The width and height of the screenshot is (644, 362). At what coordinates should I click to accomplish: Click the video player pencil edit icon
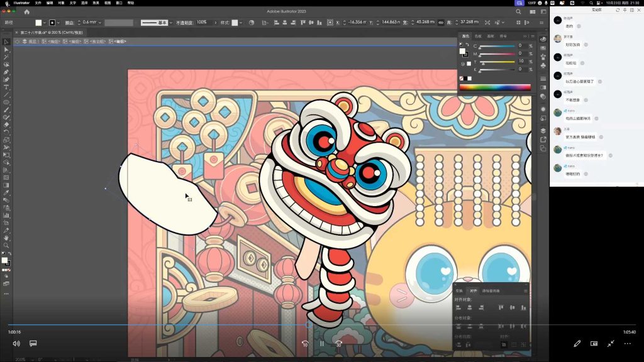[577, 344]
